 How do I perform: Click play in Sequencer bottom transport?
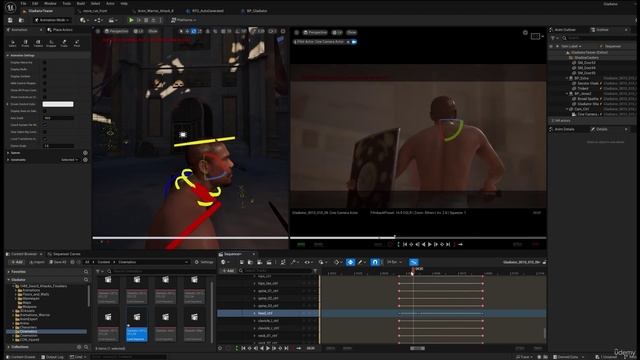point(268,348)
